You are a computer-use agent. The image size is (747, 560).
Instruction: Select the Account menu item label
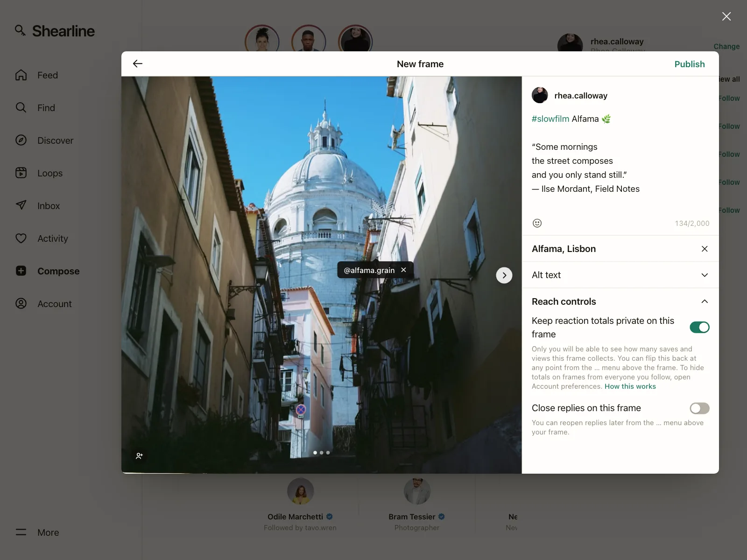pyautogui.click(x=55, y=304)
